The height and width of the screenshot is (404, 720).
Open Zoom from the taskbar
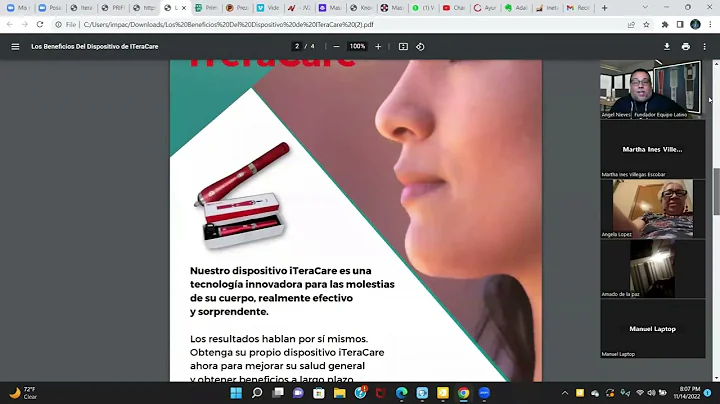point(484,393)
